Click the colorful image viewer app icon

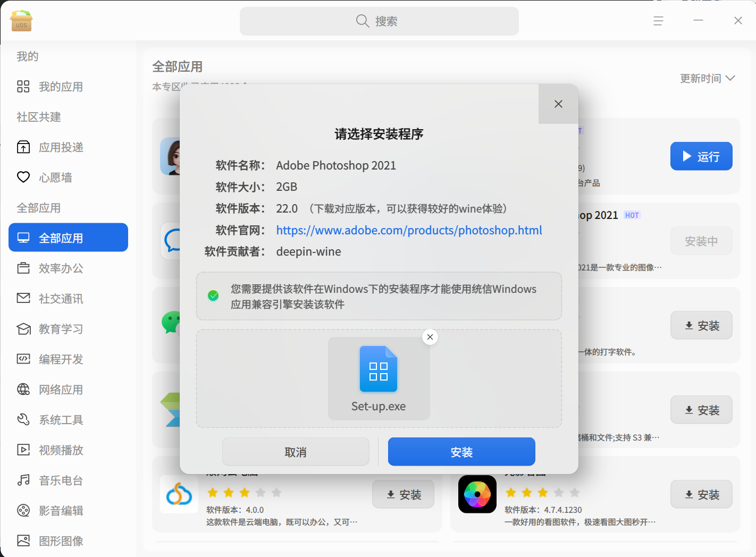coord(477,494)
